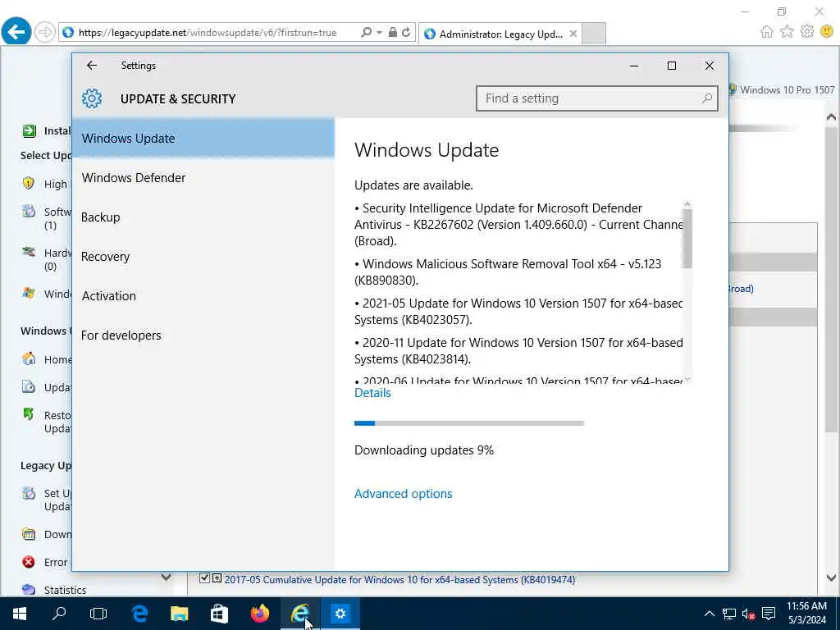Click the muted volume tray icon
This screenshot has width=840, height=630.
click(x=748, y=614)
